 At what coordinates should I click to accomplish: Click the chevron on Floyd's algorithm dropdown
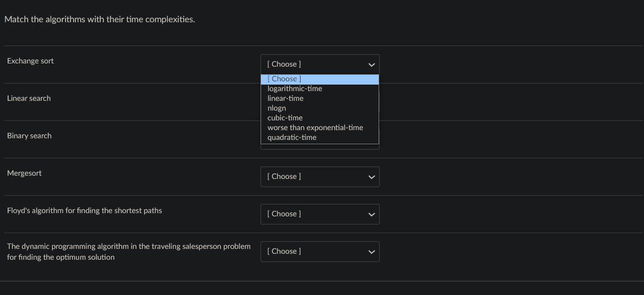click(x=372, y=214)
